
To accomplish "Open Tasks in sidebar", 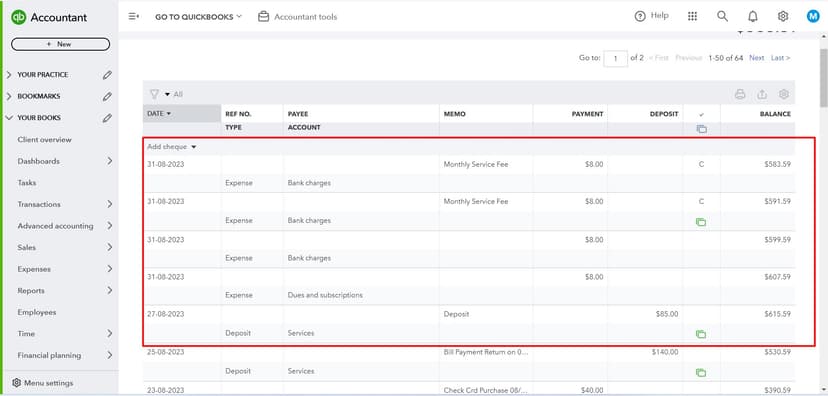I will 27,183.
